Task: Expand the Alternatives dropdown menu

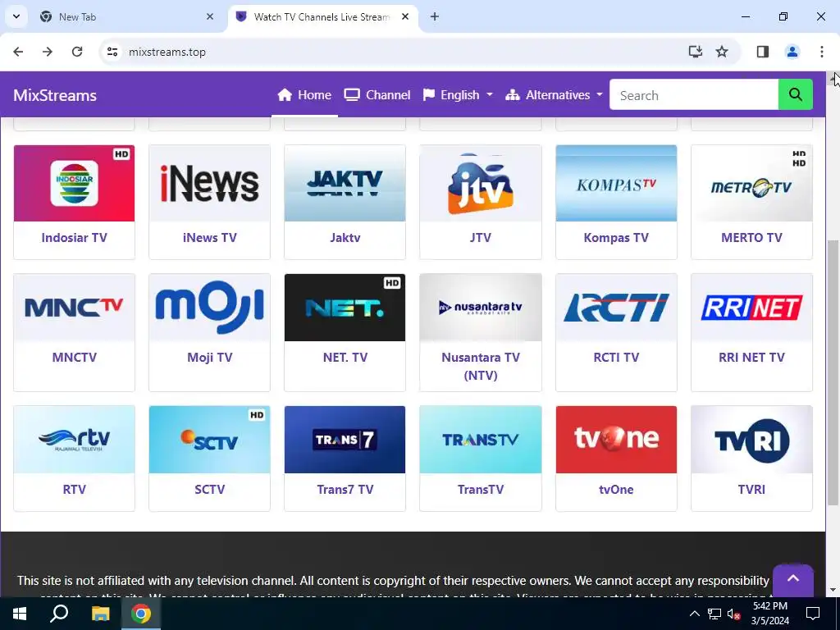Action: point(554,95)
